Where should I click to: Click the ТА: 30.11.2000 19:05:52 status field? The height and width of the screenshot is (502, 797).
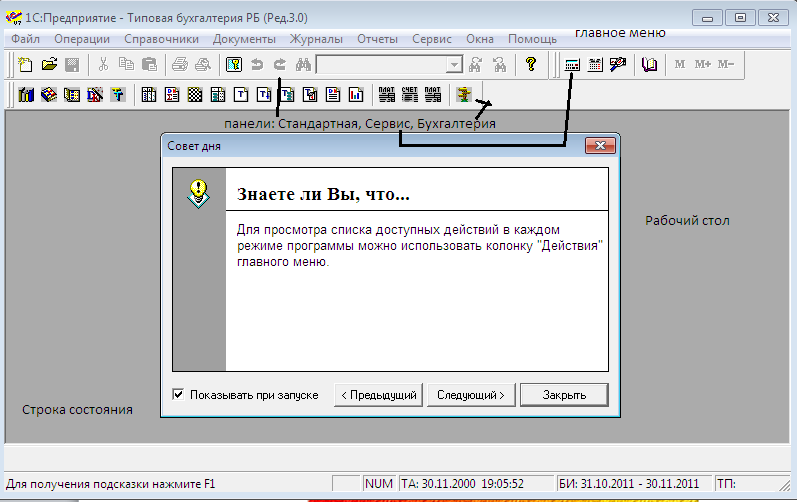coord(476,484)
